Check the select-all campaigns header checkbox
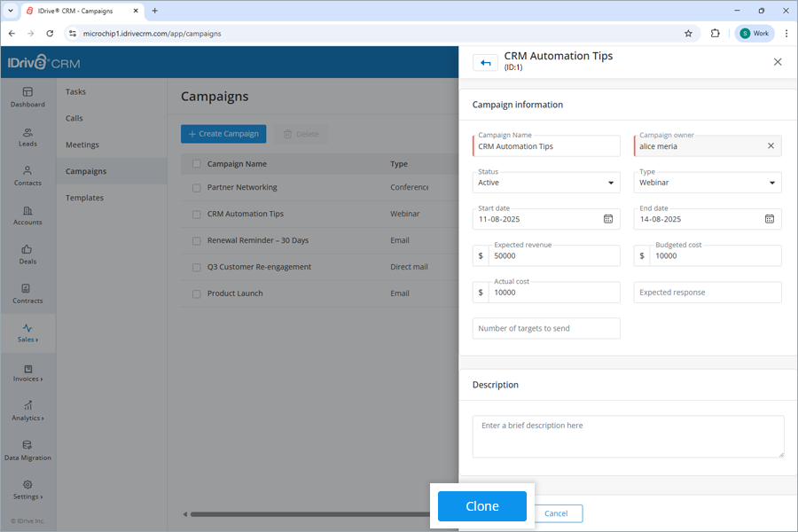The width and height of the screenshot is (798, 532). coord(195,163)
